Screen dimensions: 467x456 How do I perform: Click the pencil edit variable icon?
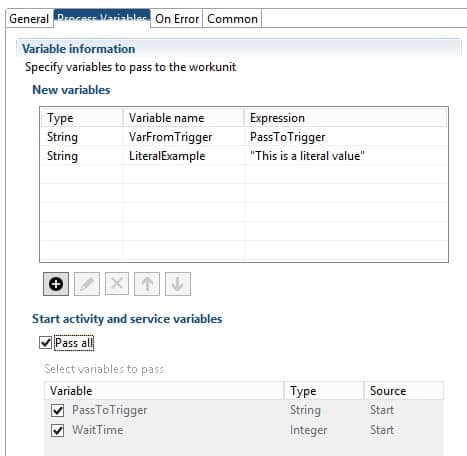tap(87, 284)
